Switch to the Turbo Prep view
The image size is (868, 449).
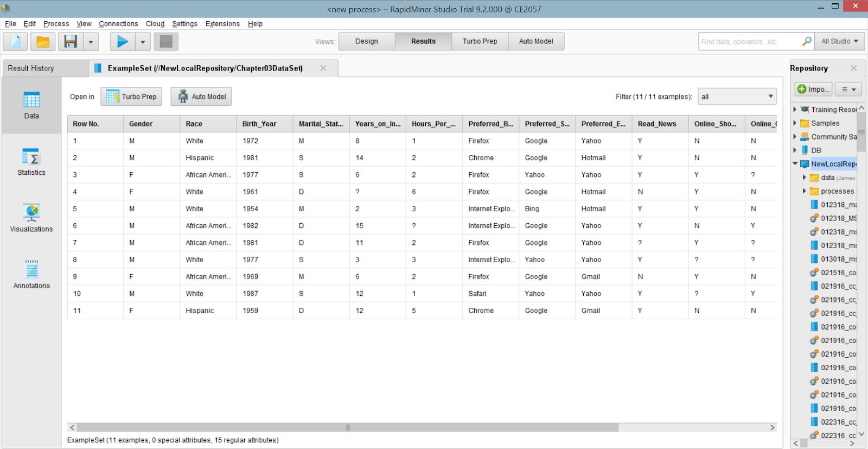coord(480,41)
